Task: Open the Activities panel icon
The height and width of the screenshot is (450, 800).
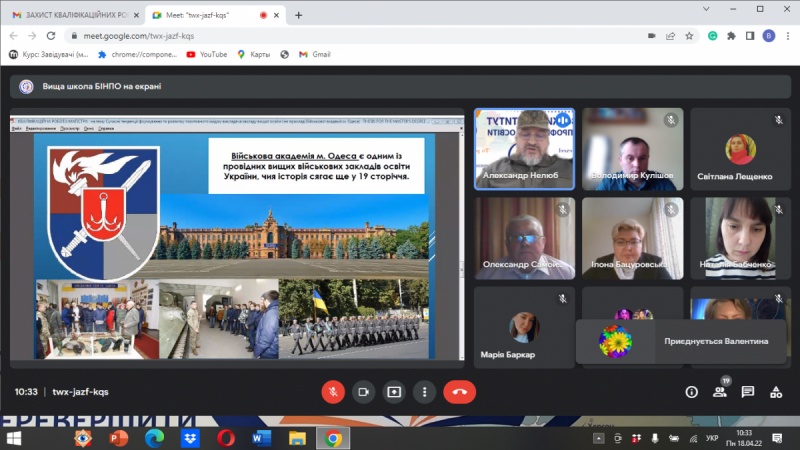Action: click(775, 392)
